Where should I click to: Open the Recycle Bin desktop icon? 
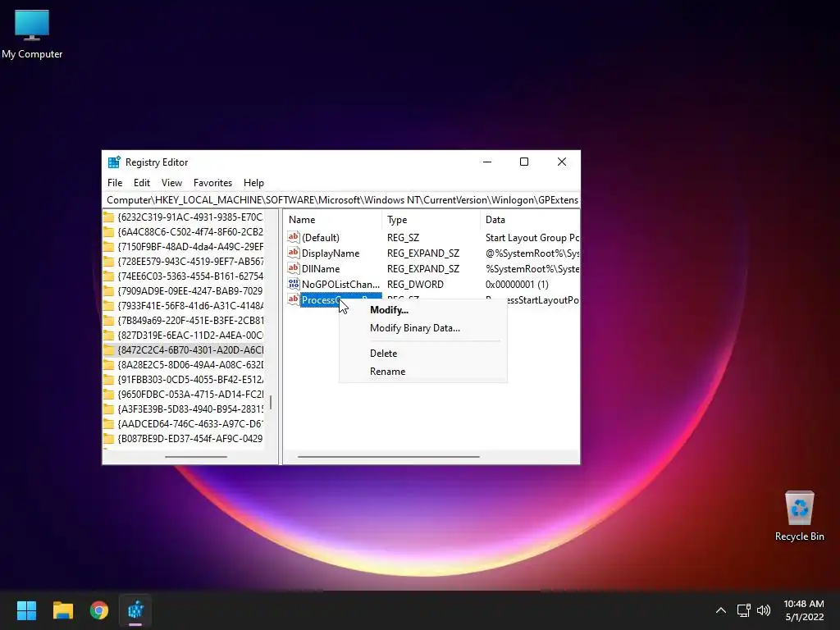[x=799, y=516]
